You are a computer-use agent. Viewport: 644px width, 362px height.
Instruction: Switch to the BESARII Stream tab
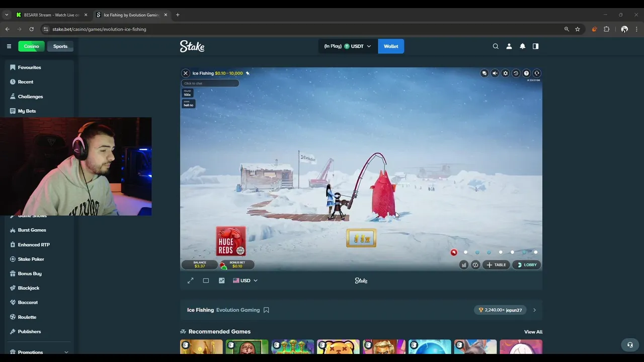click(51, 15)
